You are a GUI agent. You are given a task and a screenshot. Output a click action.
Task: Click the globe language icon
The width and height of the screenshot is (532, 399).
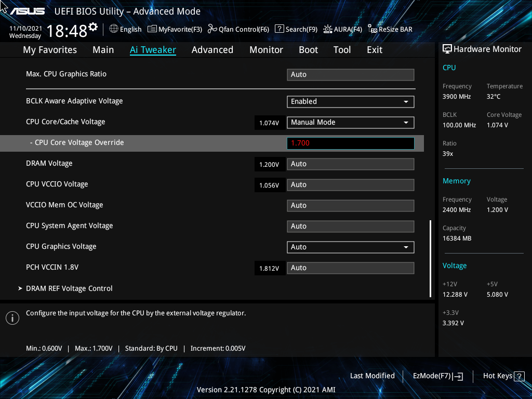click(x=114, y=29)
